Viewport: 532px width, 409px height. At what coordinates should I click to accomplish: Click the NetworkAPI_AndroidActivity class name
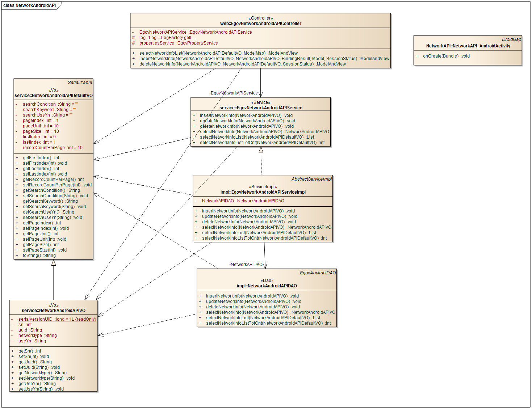468,46
